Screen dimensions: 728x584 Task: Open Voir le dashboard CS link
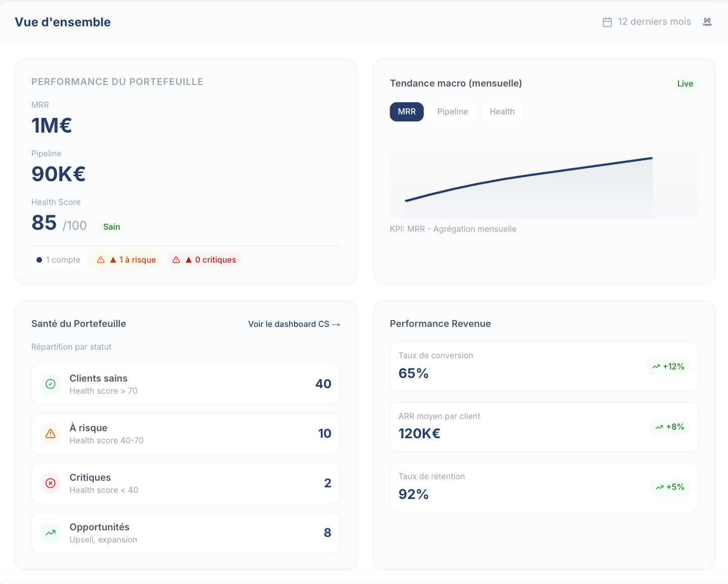294,324
